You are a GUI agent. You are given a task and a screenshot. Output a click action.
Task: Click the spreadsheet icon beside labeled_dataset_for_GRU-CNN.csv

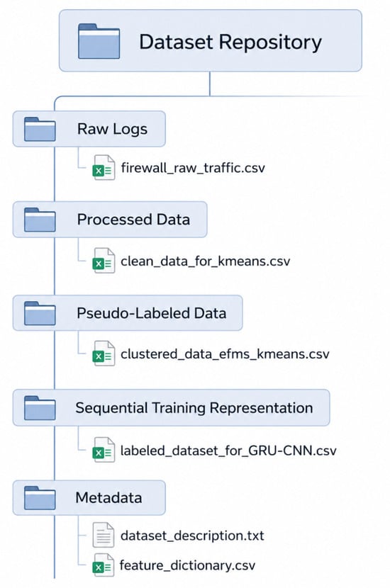click(104, 450)
